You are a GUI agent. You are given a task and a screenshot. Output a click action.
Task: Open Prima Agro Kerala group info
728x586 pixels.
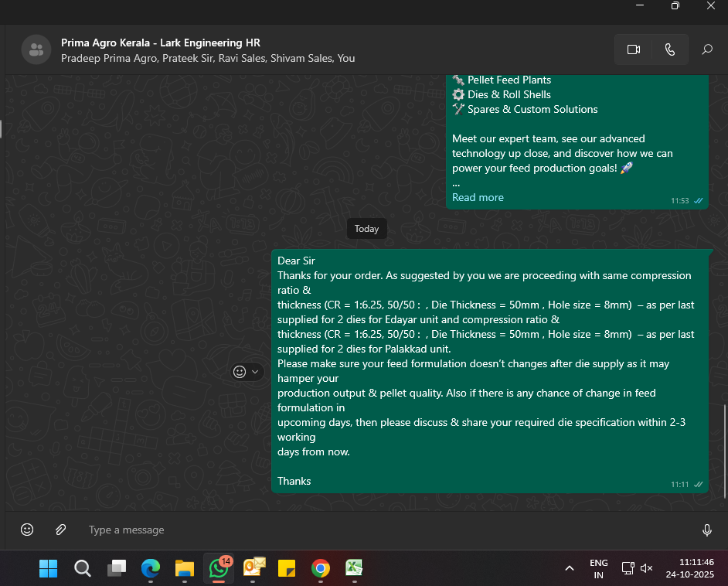[x=161, y=43]
